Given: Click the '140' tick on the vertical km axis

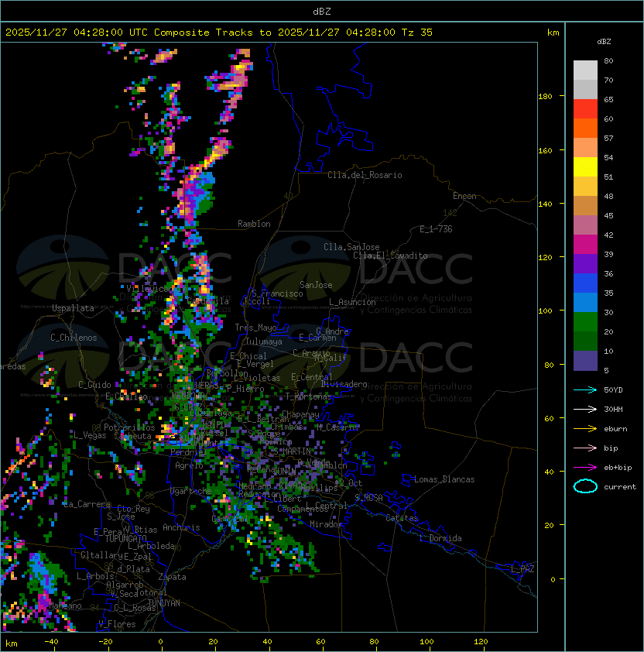Looking at the screenshot, I should [x=545, y=204].
